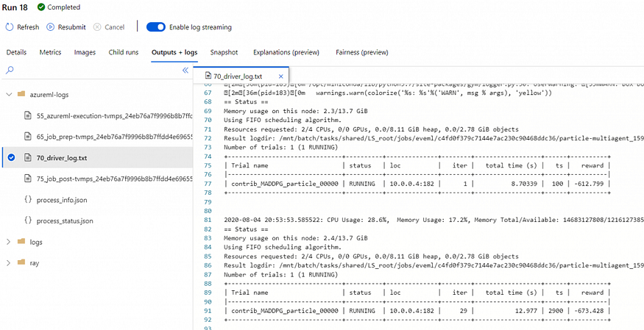644x330 pixels.
Task: Open process_info.json file
Action: tap(62, 200)
